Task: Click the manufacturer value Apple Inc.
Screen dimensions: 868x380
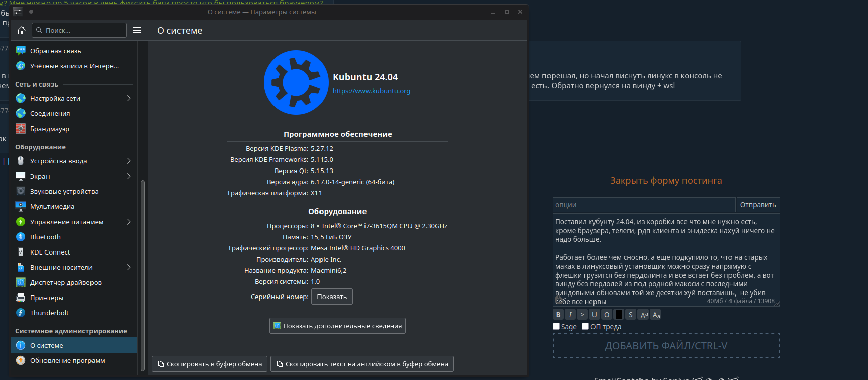Action: pos(326,260)
